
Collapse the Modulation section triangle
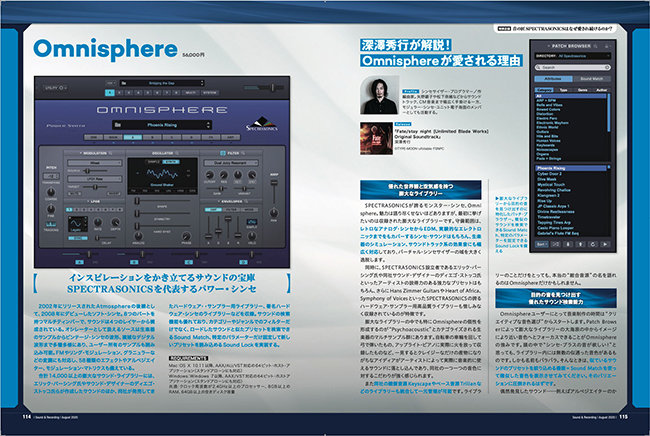click(x=80, y=153)
